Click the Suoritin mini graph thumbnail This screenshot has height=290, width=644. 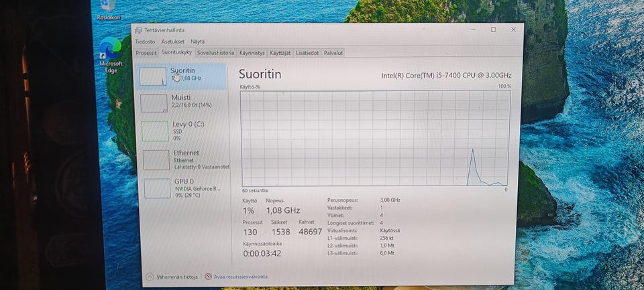[153, 77]
